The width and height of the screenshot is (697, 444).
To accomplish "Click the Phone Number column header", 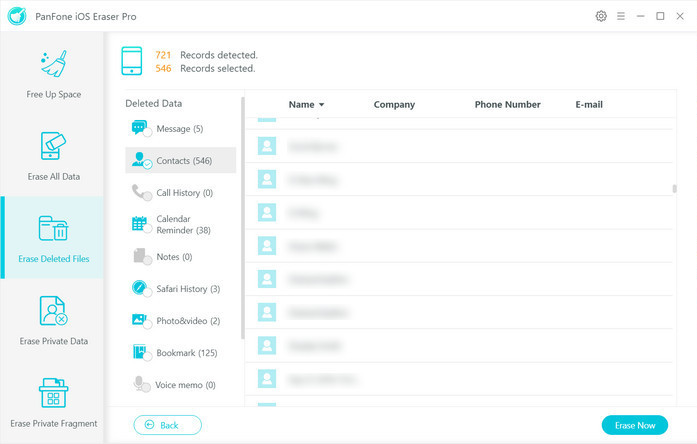I will pyautogui.click(x=507, y=104).
